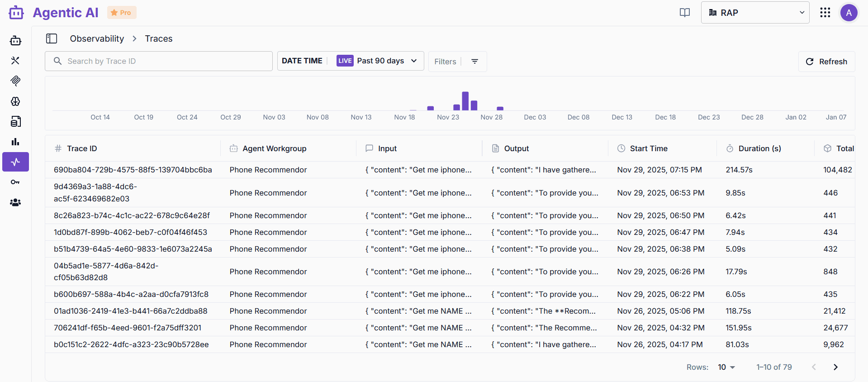Open trace b0c151c2-2622-4dfc-a323-23c90b5728ee

[x=131, y=344]
